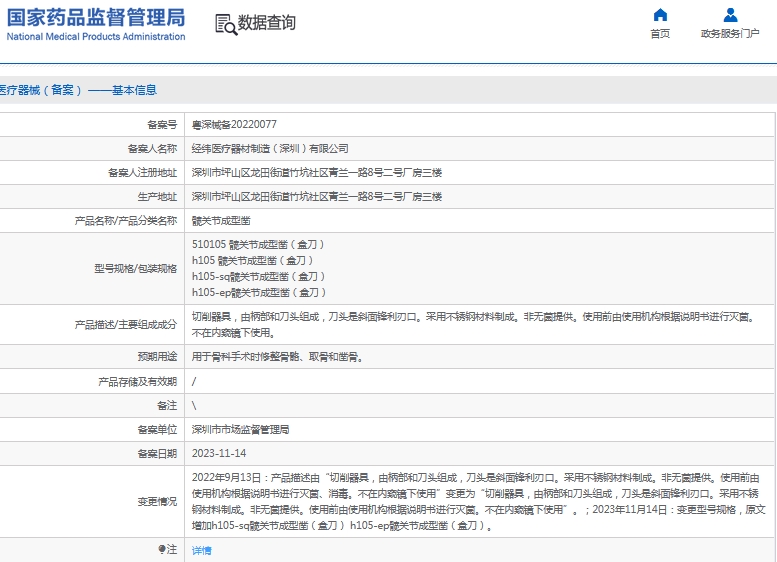Select the address value in the 备案人注册地址 row
Screen dimensions: 777x562
[317, 172]
